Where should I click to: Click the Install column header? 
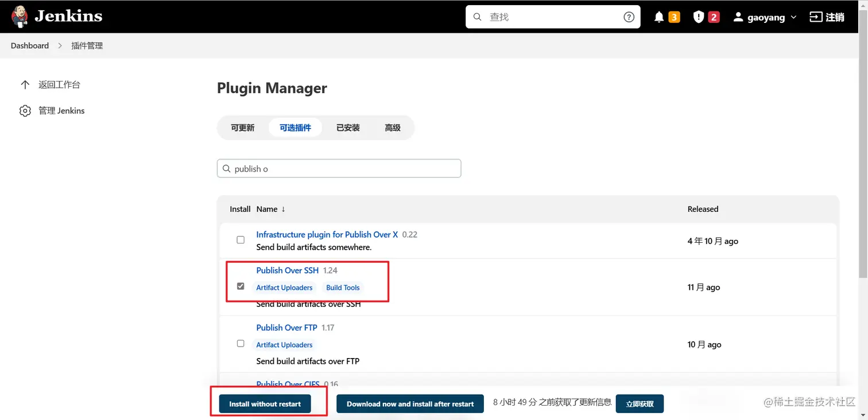tap(240, 209)
